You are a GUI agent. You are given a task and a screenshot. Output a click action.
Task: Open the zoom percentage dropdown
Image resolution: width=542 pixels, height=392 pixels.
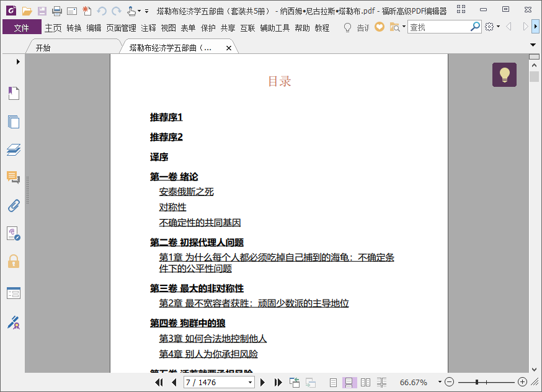point(440,382)
